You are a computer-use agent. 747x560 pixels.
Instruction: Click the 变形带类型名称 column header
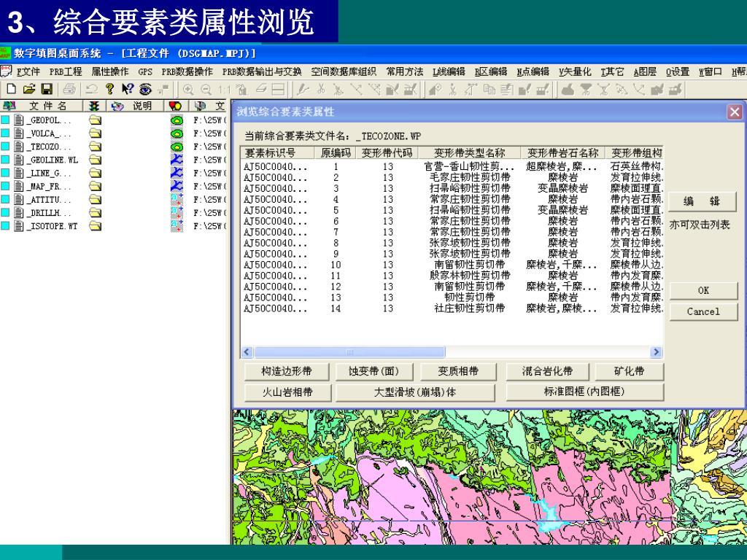coord(470,153)
